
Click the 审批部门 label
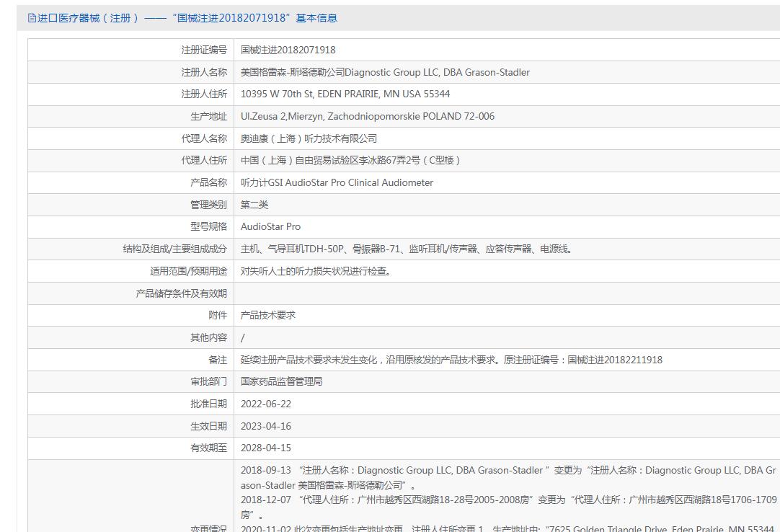tap(208, 382)
